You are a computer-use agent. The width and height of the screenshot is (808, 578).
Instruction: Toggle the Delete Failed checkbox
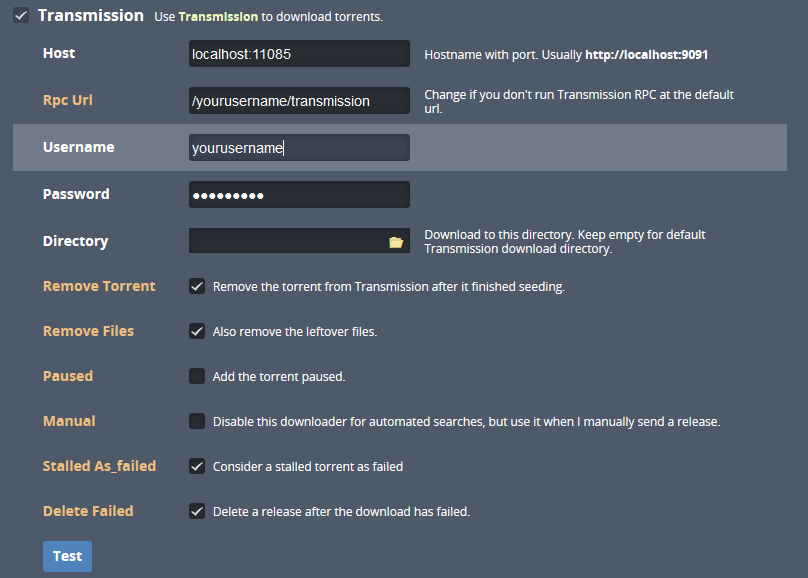(x=197, y=511)
